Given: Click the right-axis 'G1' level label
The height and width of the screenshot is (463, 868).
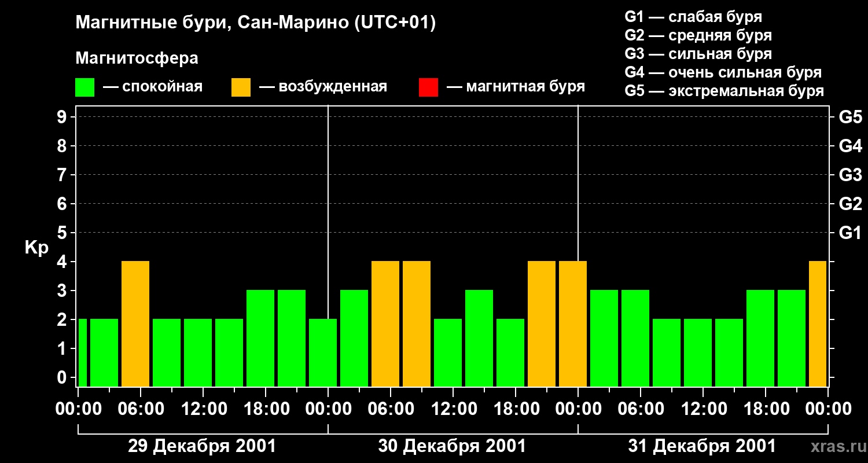Looking at the screenshot, I should (x=850, y=233).
